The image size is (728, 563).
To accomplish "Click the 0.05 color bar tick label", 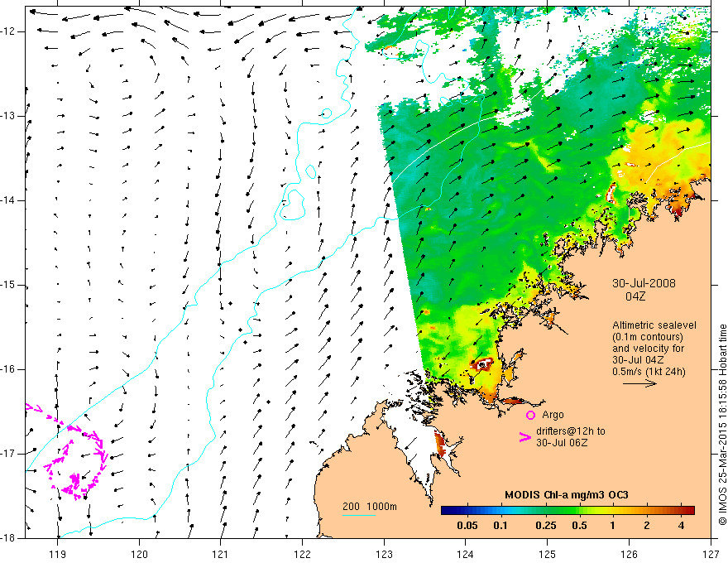I will pyautogui.click(x=467, y=526).
